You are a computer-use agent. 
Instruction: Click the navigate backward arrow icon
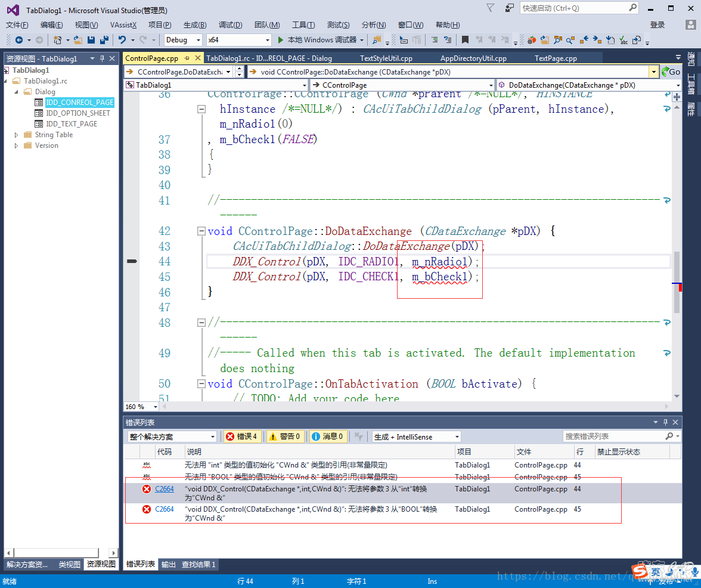click(19, 40)
